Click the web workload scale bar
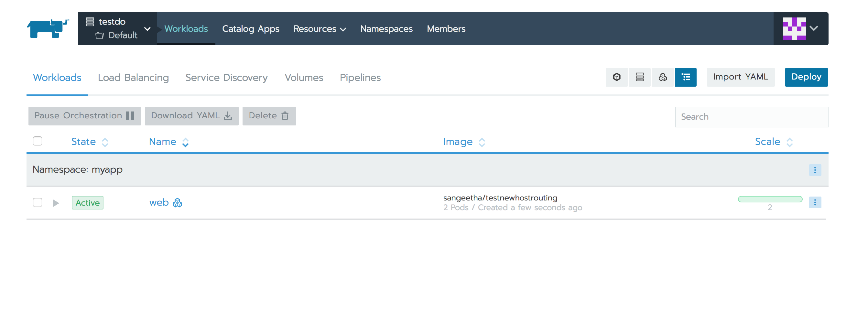Image resolution: width=868 pixels, height=311 pixels. [770, 199]
